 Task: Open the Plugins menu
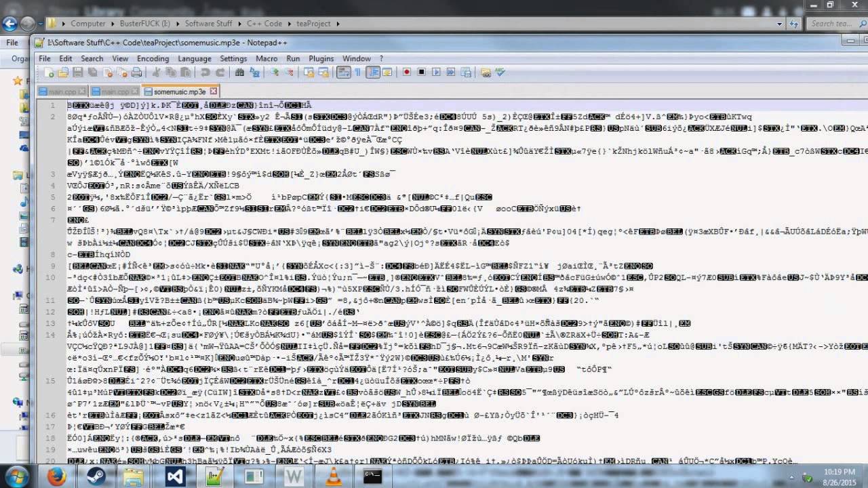pos(321,59)
